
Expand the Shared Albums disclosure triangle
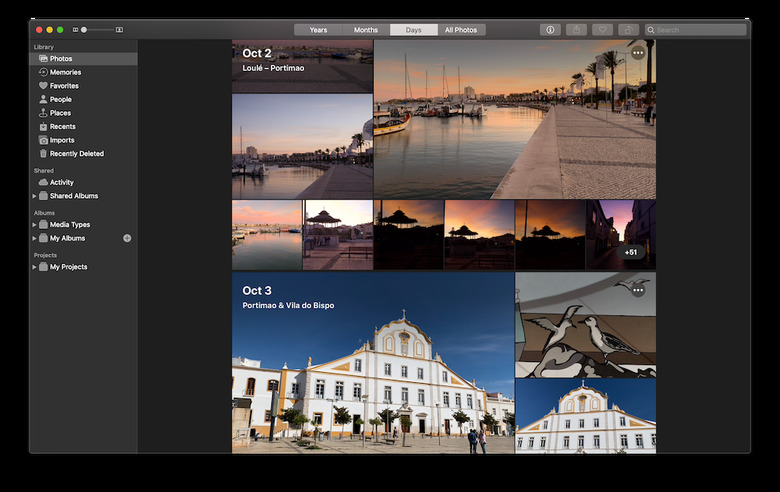(x=34, y=196)
